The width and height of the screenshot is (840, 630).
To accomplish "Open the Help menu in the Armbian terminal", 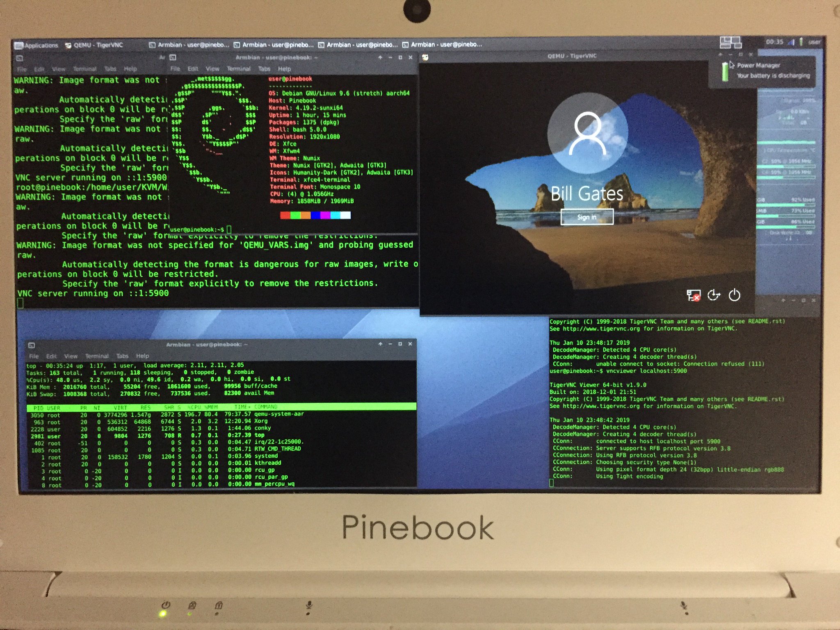I will pos(285,69).
